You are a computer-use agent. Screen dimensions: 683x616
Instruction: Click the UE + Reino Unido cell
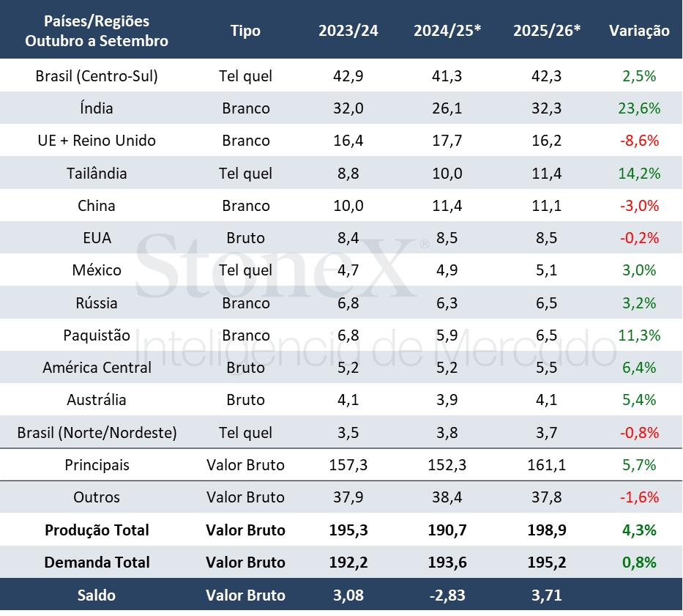pyautogui.click(x=97, y=141)
